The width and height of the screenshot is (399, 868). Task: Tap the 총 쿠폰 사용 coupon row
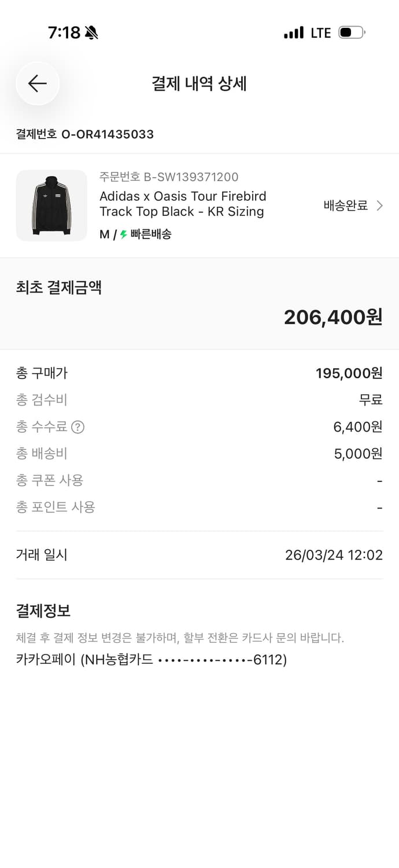point(50,481)
